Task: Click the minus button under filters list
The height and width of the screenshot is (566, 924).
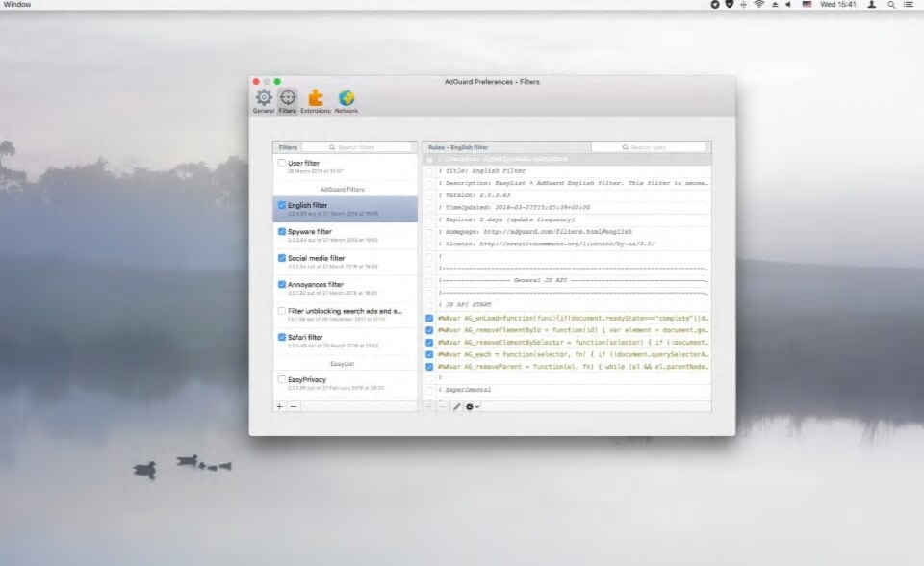Action: pyautogui.click(x=294, y=407)
